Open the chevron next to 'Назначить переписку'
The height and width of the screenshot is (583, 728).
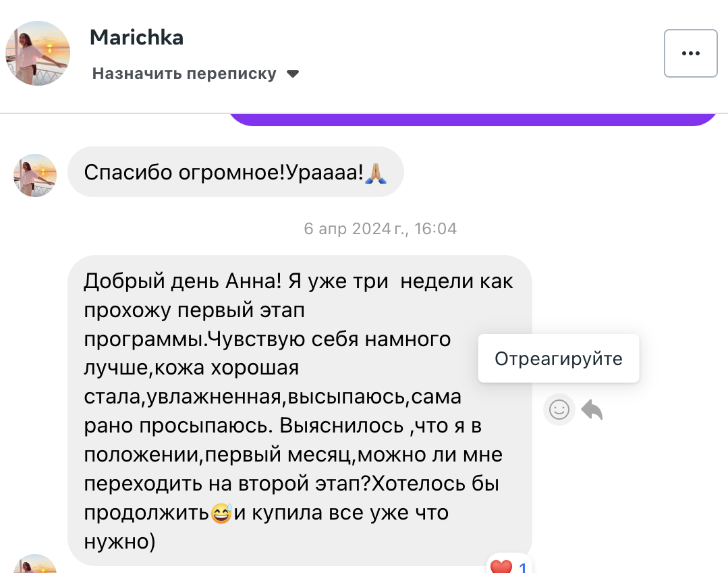point(292,74)
